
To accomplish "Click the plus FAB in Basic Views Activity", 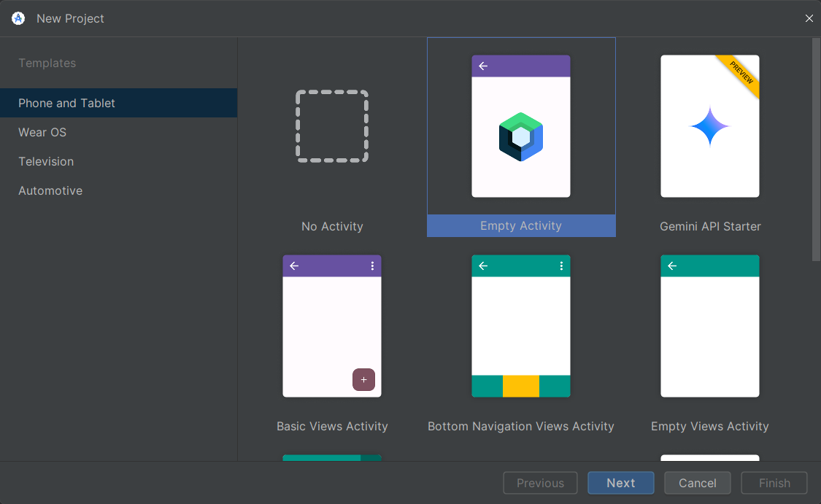I will coord(363,380).
